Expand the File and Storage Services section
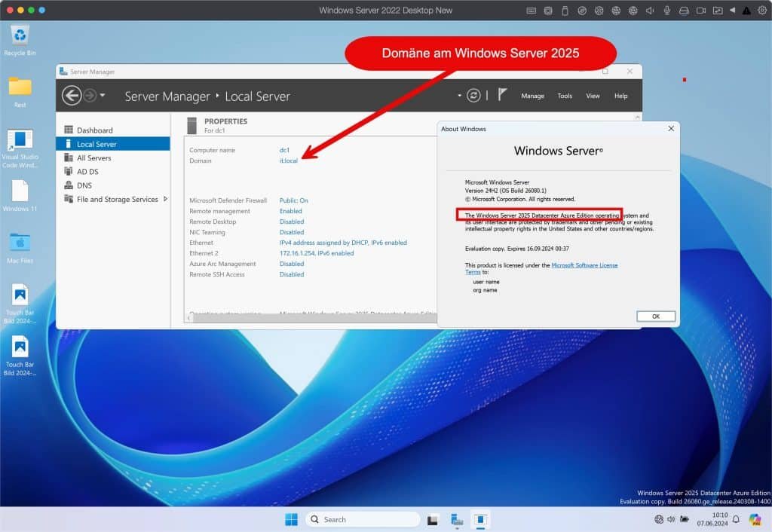The image size is (772, 532). [166, 199]
